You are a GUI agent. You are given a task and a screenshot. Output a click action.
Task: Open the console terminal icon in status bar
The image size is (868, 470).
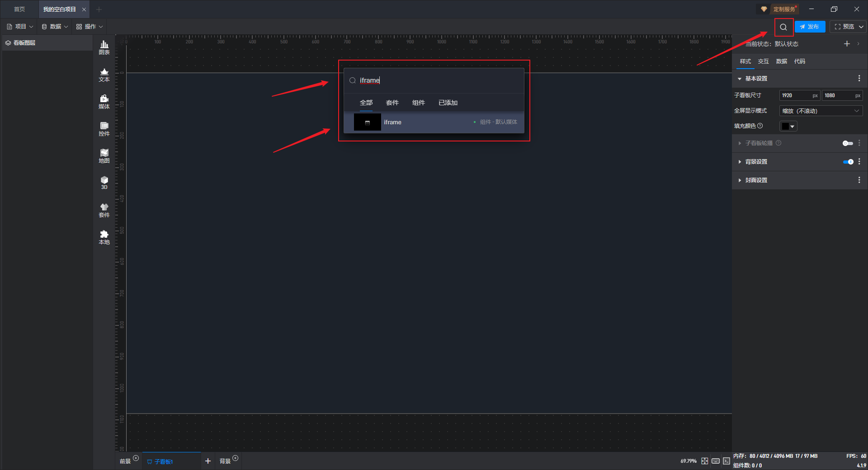[726, 461]
